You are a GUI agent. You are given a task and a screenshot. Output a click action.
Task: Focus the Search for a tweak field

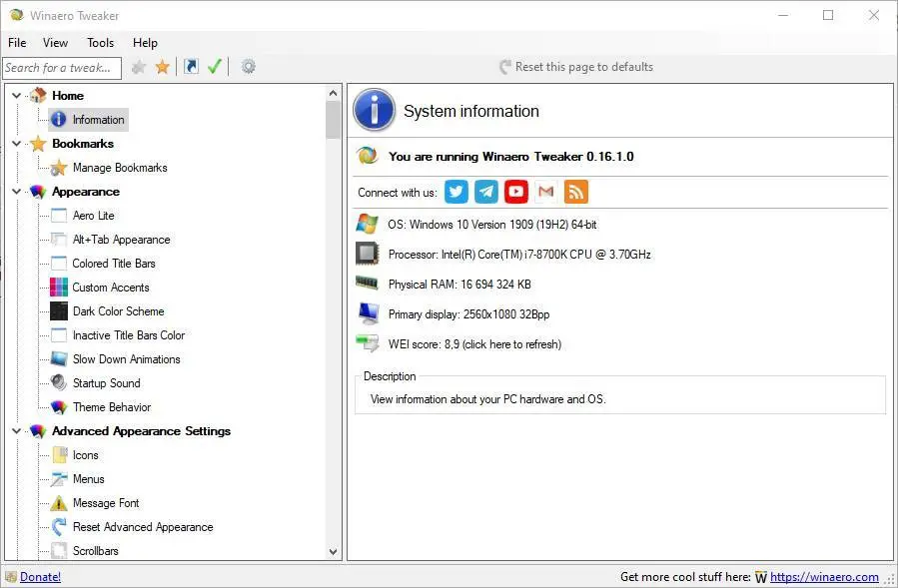(62, 68)
